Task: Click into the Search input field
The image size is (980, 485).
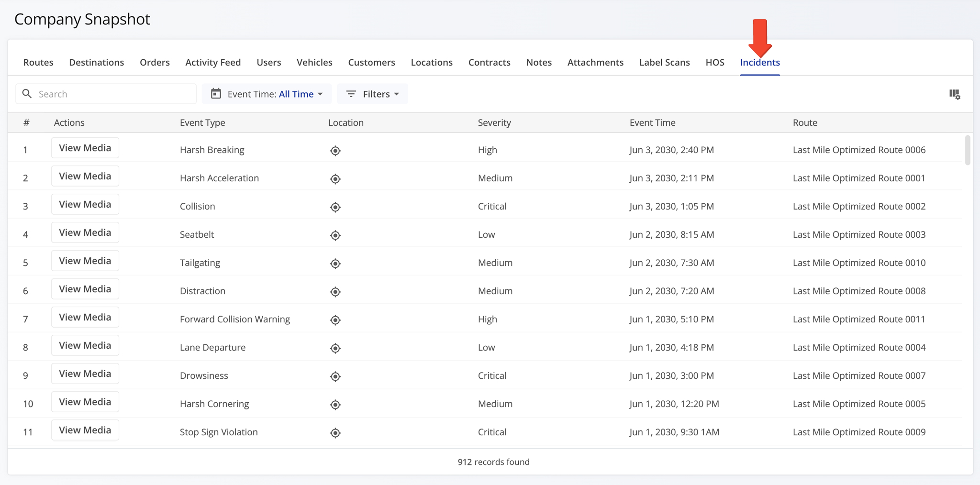Action: coord(106,94)
